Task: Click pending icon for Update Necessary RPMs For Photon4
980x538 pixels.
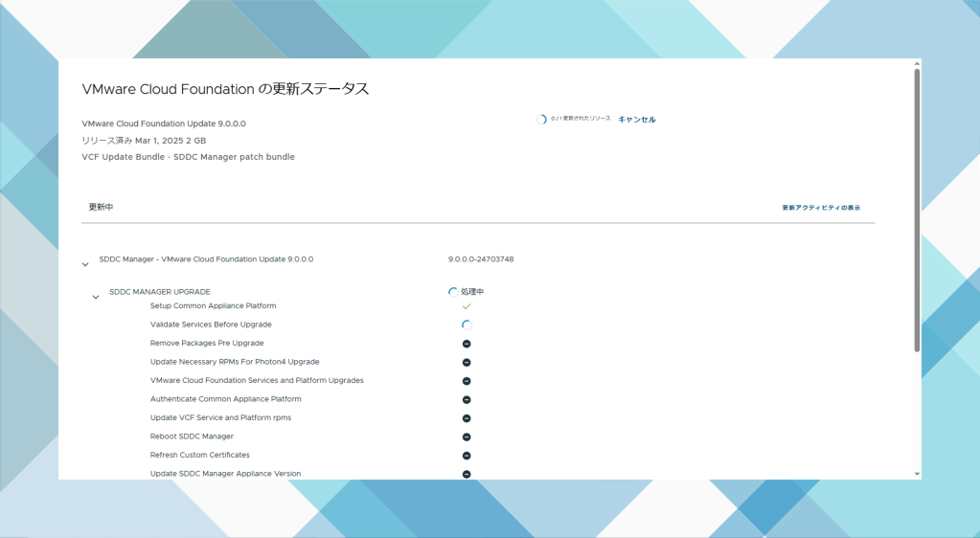Action: pyautogui.click(x=467, y=363)
